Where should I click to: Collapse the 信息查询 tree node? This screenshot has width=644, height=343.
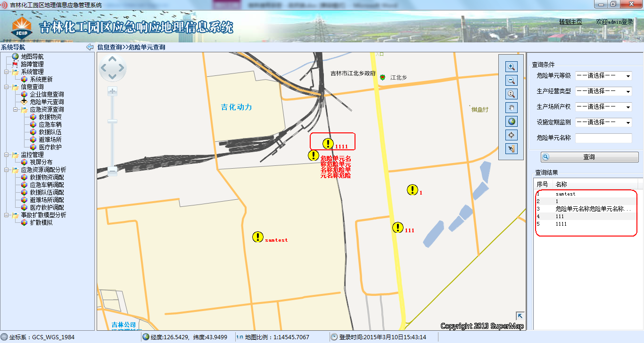tap(6, 87)
